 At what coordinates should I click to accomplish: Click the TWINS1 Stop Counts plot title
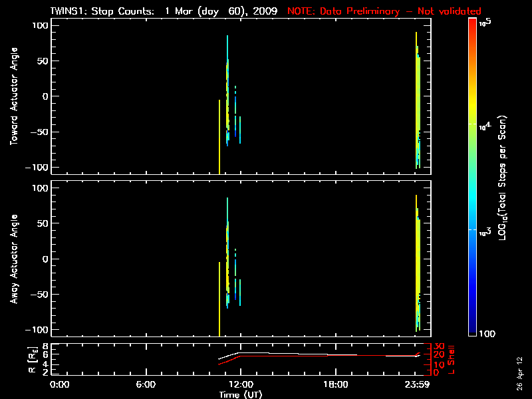(x=166, y=11)
